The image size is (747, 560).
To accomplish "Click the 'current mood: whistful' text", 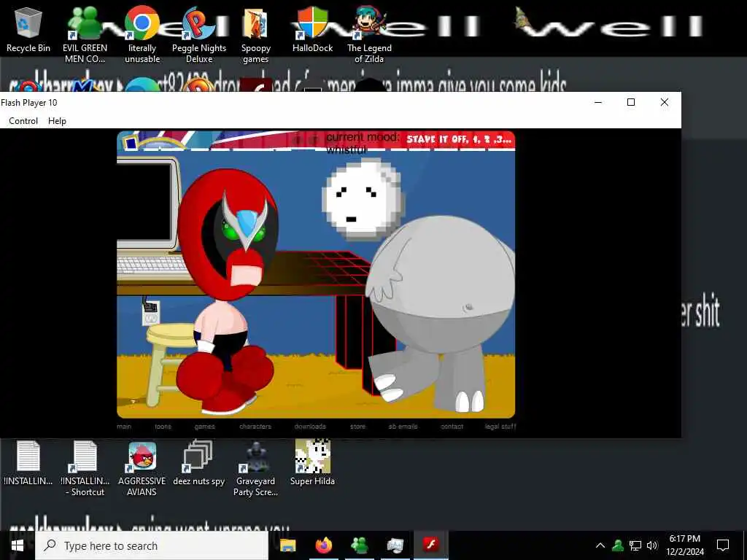I will [362, 143].
